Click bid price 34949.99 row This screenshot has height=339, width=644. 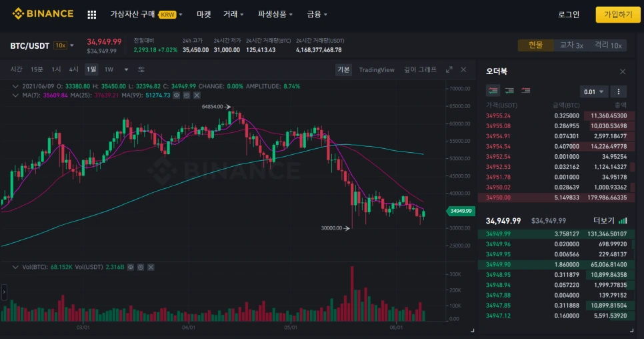557,234
